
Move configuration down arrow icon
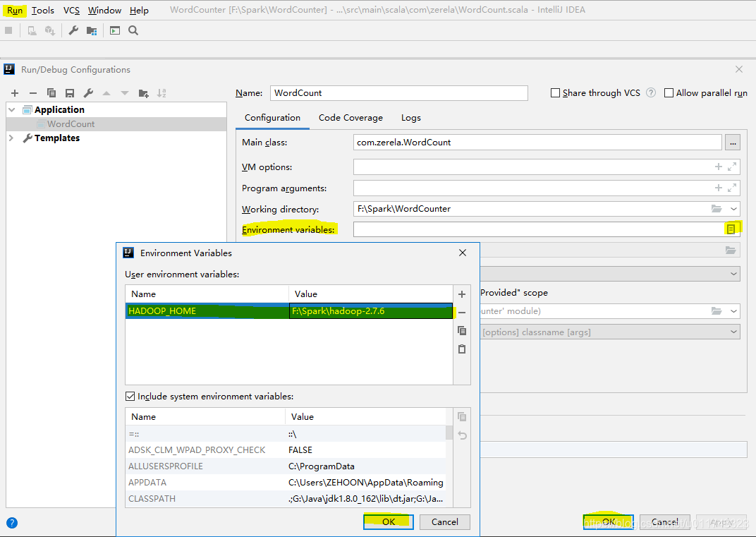[124, 93]
